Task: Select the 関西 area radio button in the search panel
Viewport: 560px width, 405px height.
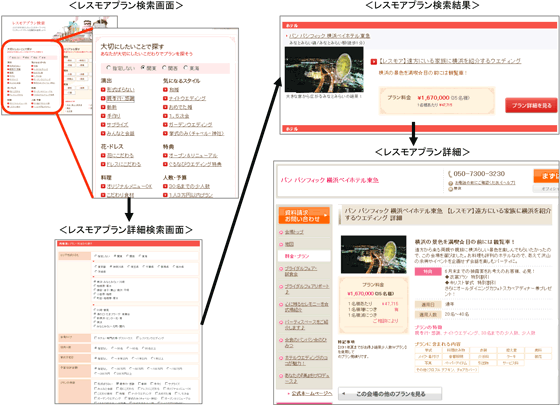Action: 165,68
